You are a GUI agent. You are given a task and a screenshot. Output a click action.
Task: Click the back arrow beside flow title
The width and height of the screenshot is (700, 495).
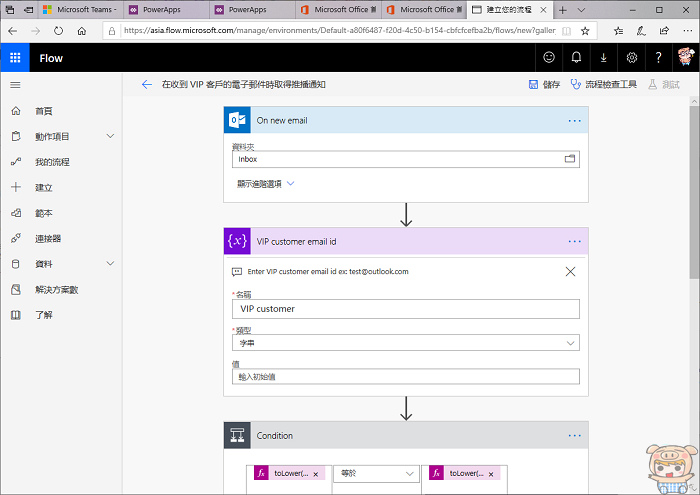coord(147,85)
